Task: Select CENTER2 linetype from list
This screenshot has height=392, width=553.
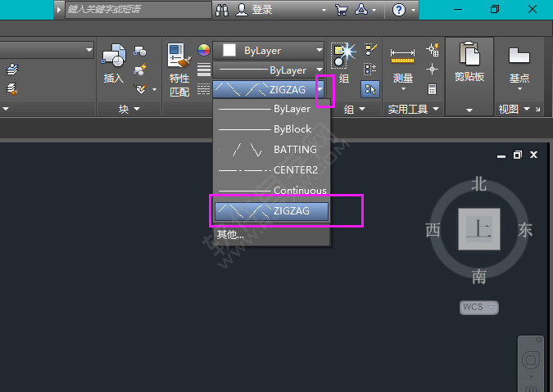Action: [271, 170]
